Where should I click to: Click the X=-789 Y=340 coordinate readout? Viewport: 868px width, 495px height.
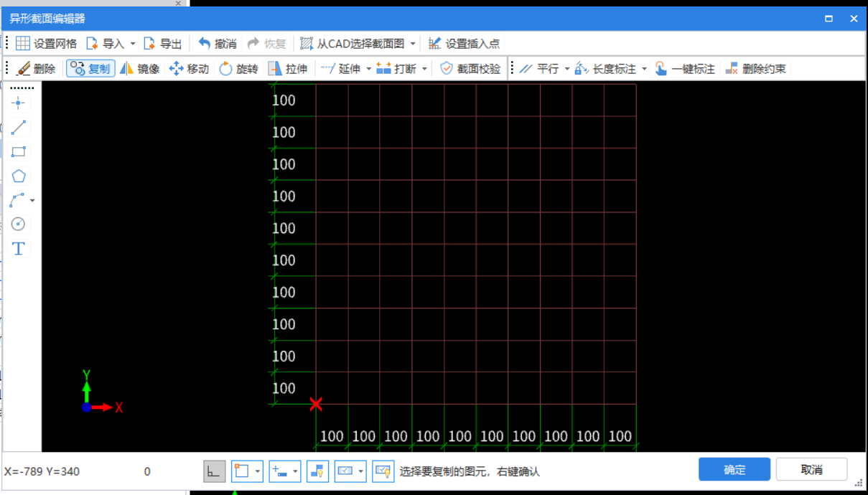pyautogui.click(x=42, y=471)
